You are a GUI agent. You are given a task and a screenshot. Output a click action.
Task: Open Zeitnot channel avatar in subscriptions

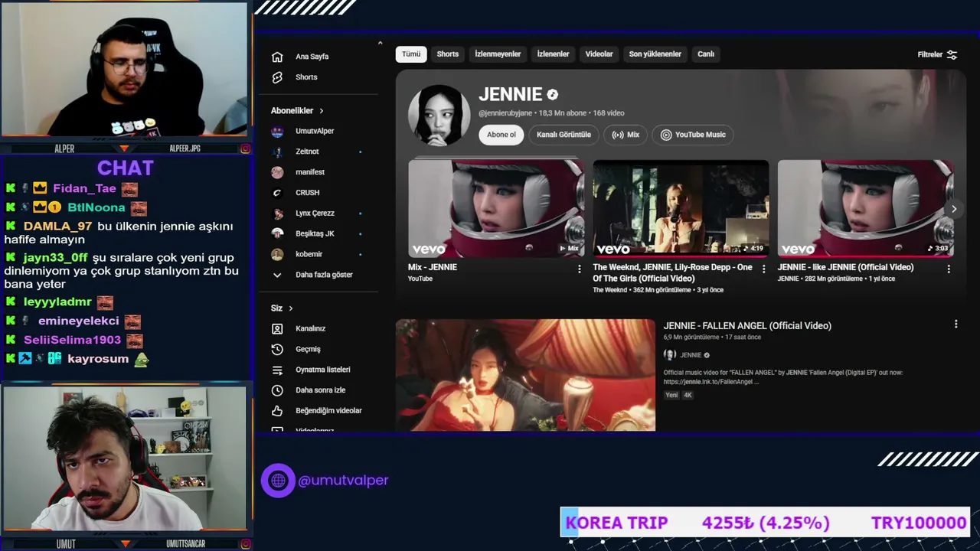point(277,152)
